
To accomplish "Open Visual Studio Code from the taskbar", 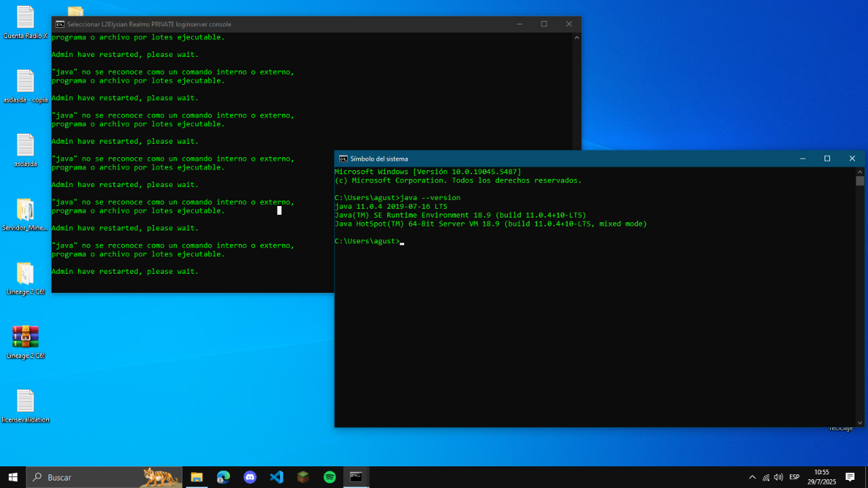I will click(277, 477).
